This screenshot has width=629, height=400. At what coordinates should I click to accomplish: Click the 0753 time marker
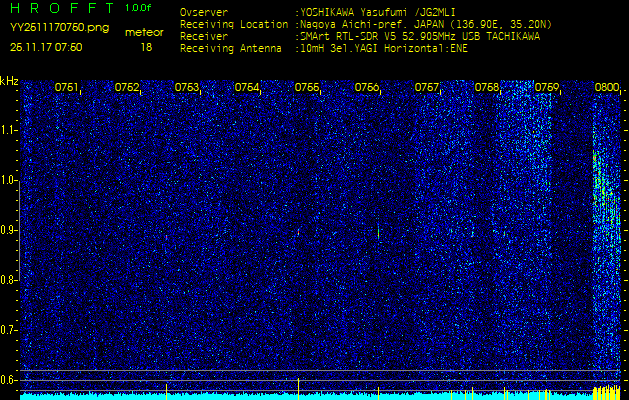pos(187,87)
